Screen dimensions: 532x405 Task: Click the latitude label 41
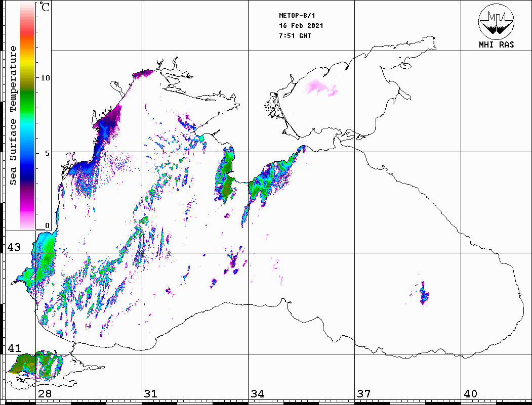14,348
